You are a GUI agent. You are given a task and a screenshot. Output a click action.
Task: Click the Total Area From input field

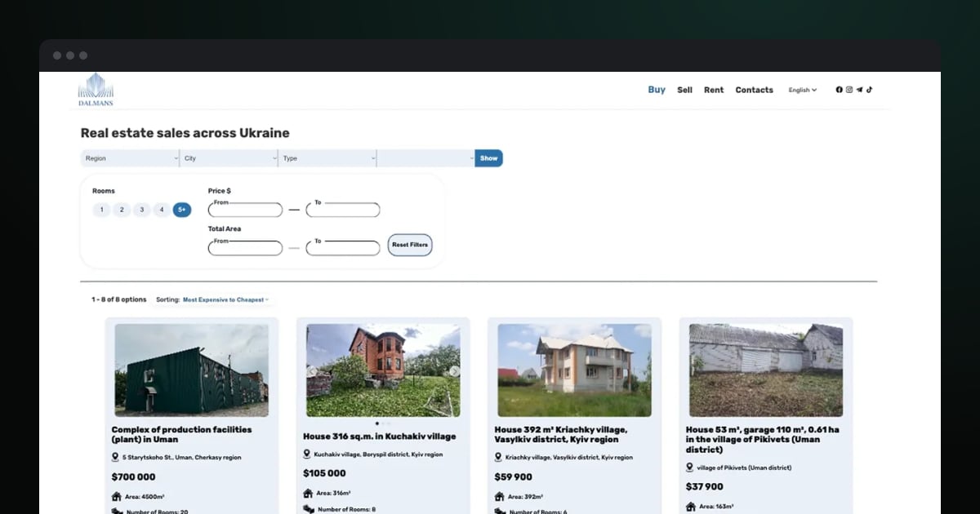pyautogui.click(x=245, y=248)
